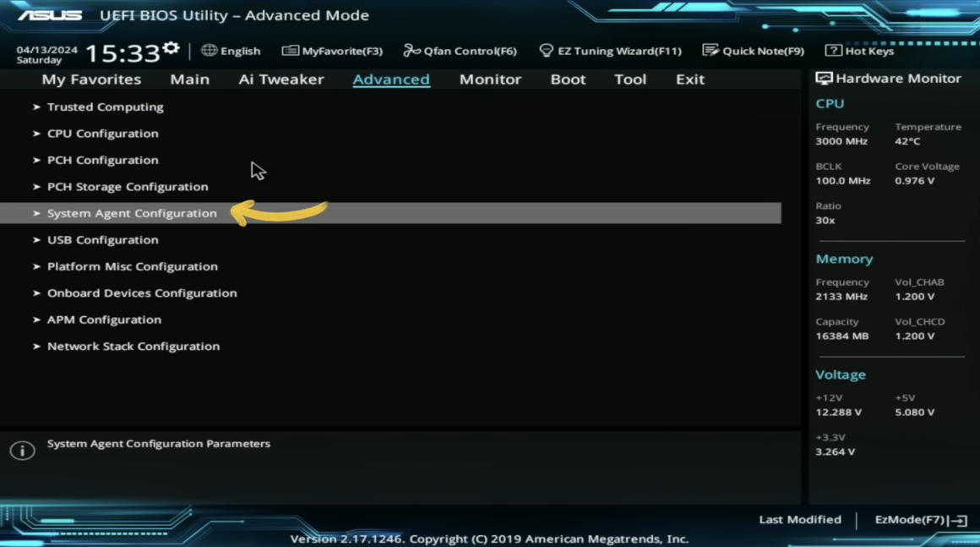The width and height of the screenshot is (980, 547).
Task: Open Onboard Devices Configuration submenu
Action: point(143,293)
